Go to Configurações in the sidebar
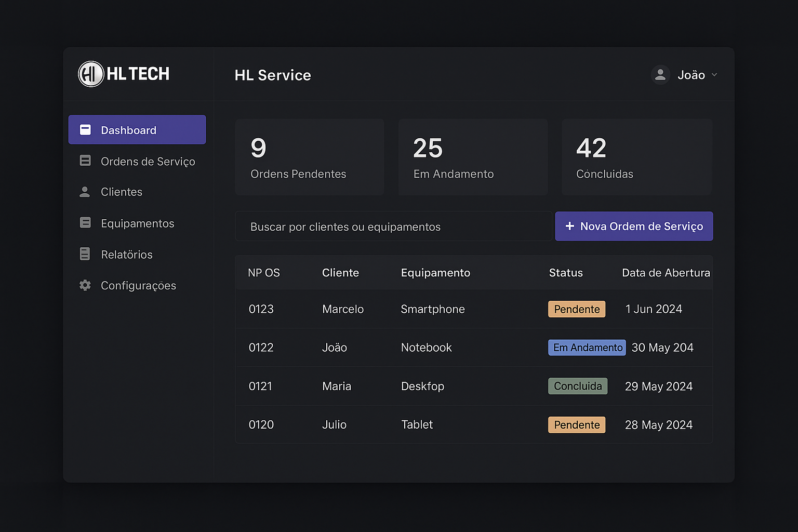 click(138, 286)
